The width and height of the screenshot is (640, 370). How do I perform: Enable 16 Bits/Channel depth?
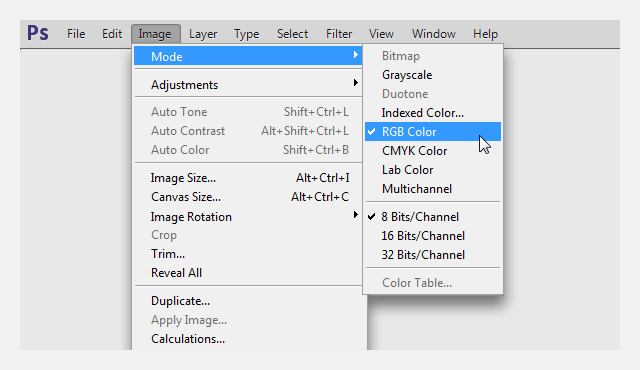433,236
